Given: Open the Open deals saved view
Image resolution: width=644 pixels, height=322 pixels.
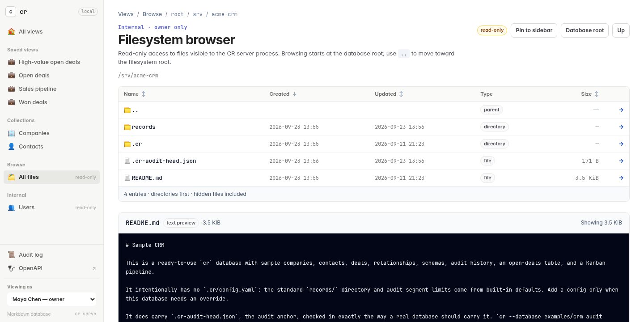Looking at the screenshot, I should (x=52, y=76).
